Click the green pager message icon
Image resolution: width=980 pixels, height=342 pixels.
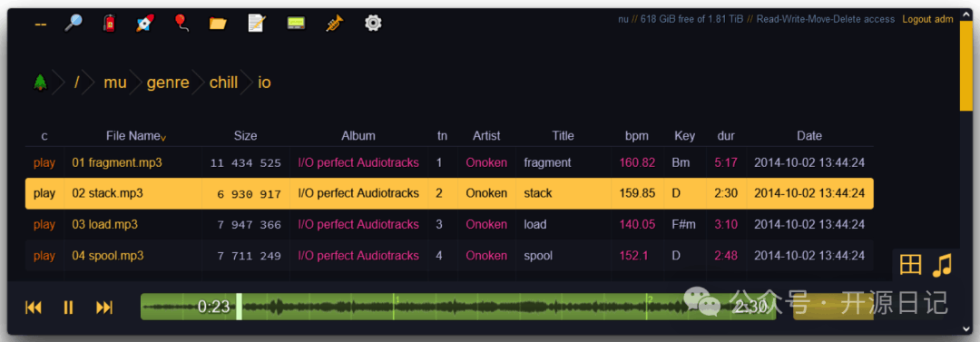(296, 24)
